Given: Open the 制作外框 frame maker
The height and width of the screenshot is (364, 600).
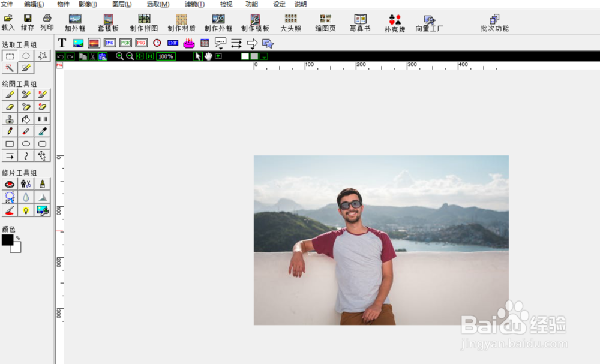Looking at the screenshot, I should coord(218,23).
